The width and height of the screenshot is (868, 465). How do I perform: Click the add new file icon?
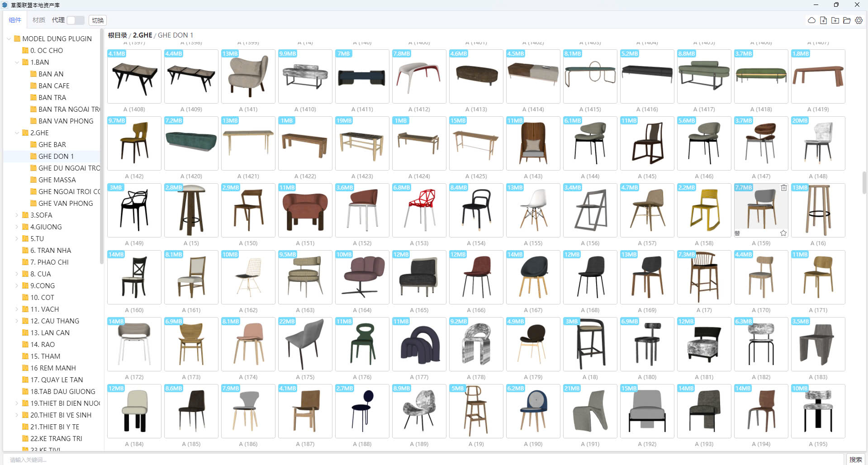(823, 20)
